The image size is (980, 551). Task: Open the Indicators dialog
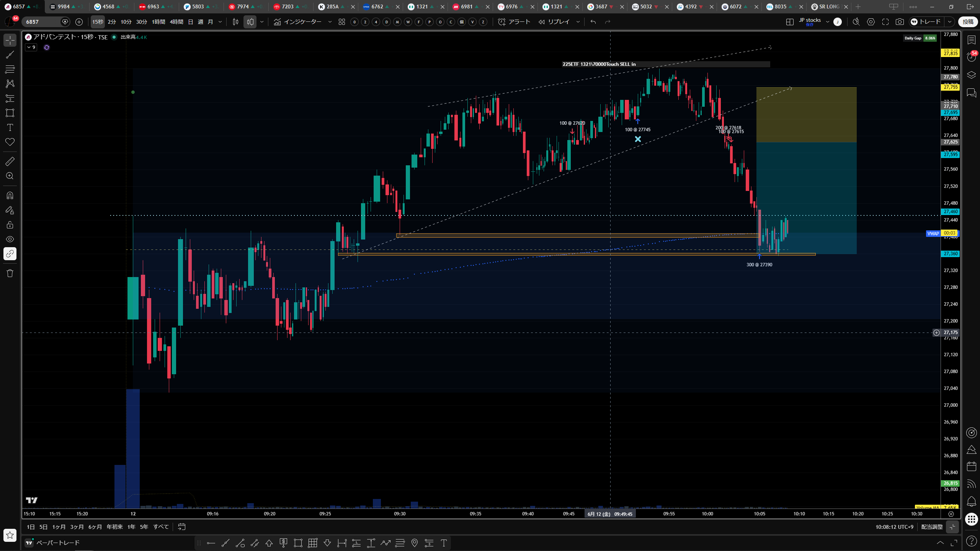[298, 22]
